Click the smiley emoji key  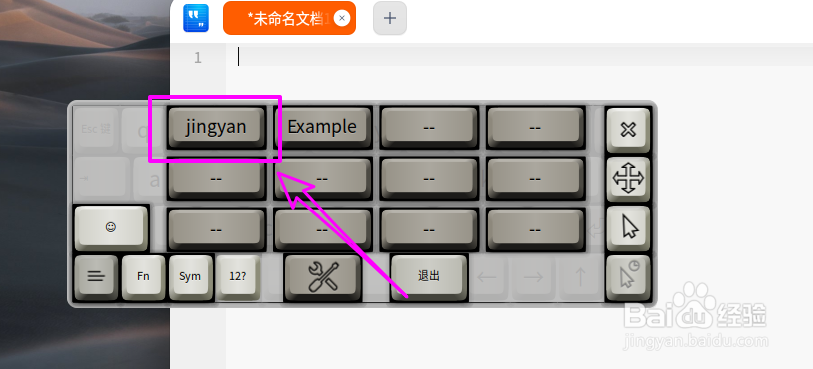[x=110, y=228]
